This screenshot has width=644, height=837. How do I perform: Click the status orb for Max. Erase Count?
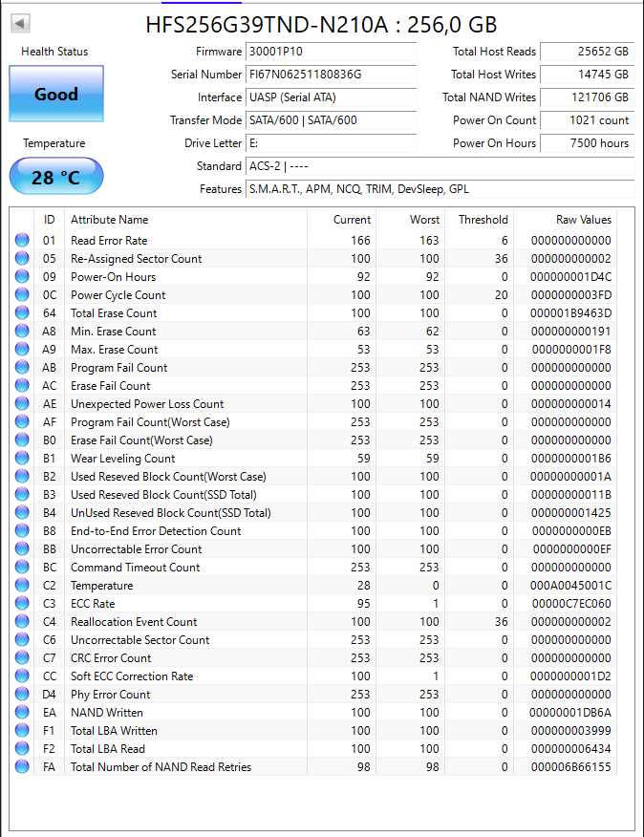pyautogui.click(x=22, y=349)
